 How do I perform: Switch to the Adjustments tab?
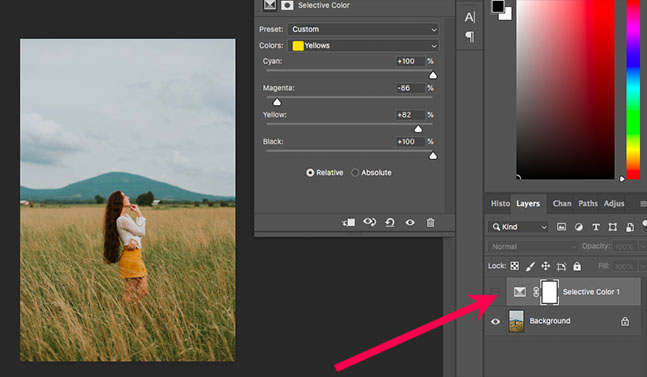click(614, 203)
